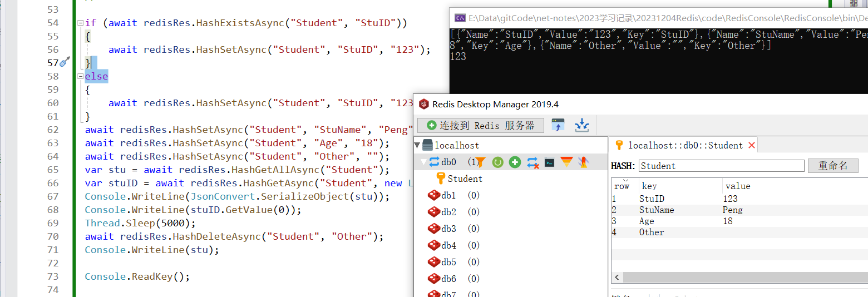
Task: Open the console terminal icon on db0
Action: pyautogui.click(x=549, y=162)
